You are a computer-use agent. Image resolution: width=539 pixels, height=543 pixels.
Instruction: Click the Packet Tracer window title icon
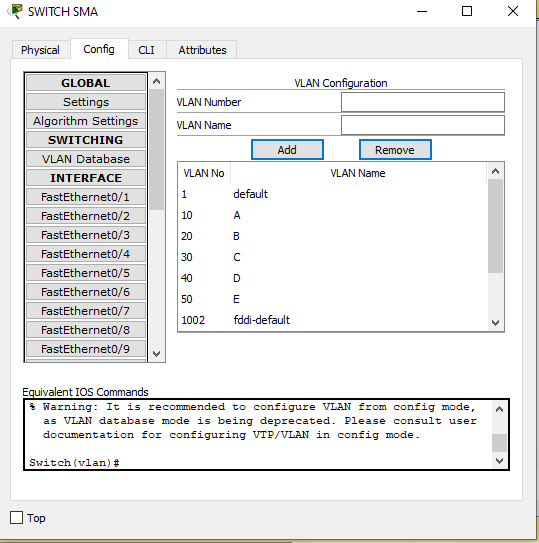click(15, 11)
